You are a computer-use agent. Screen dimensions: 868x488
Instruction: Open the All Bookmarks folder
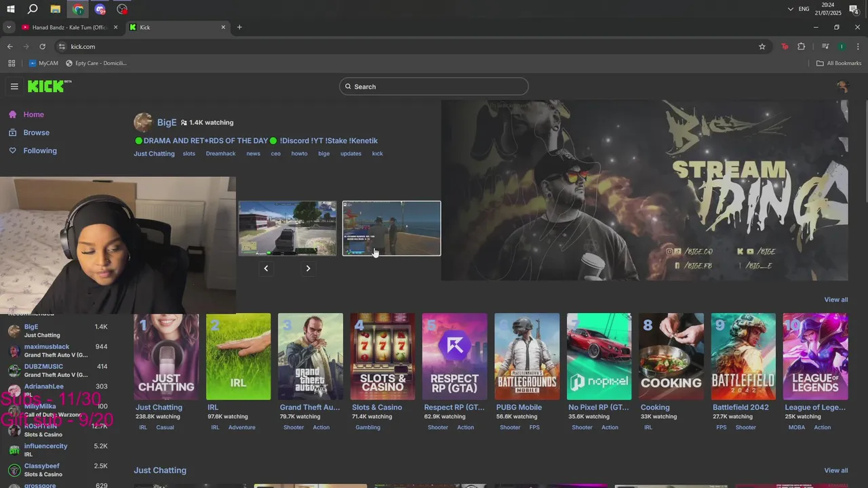pos(839,63)
